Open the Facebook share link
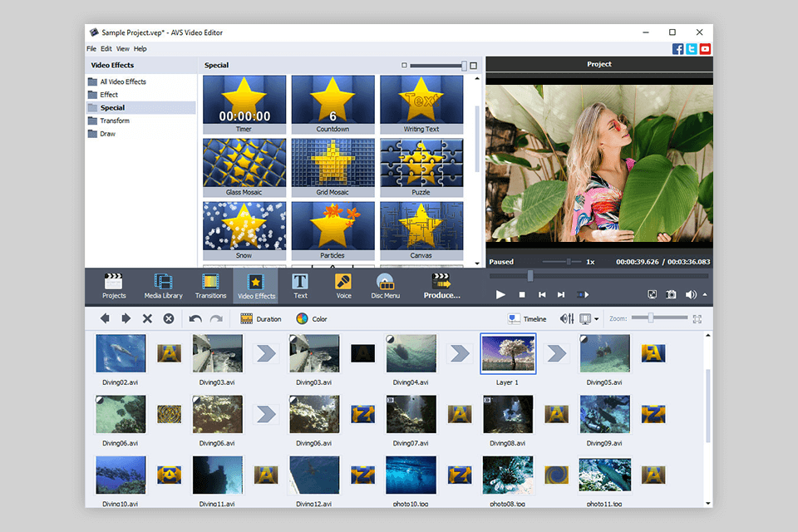Screen dimensions: 798x532 [x=678, y=48]
